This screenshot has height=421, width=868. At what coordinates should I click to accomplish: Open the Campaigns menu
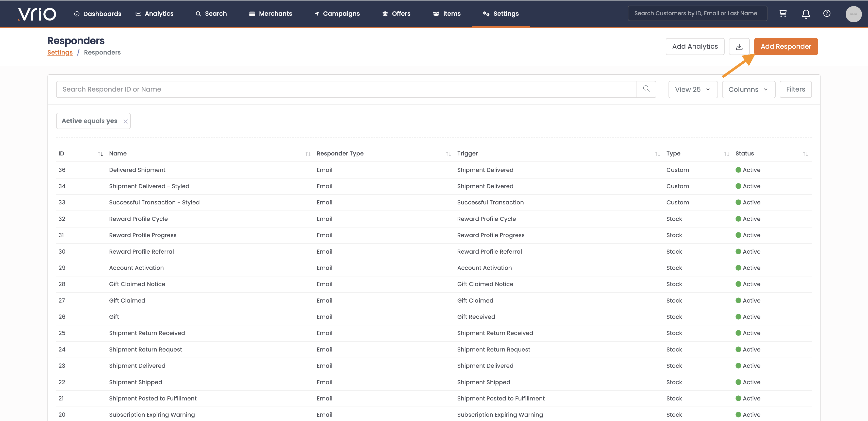coord(337,14)
